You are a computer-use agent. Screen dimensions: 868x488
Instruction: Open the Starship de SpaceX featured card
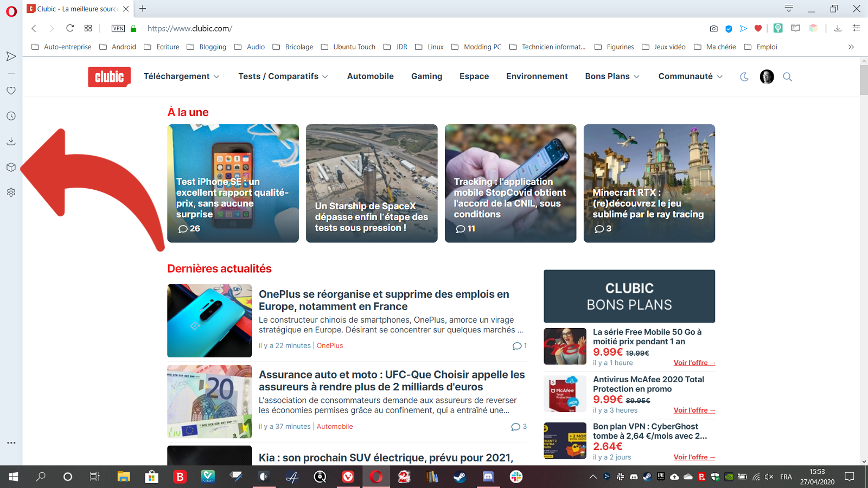pyautogui.click(x=372, y=183)
